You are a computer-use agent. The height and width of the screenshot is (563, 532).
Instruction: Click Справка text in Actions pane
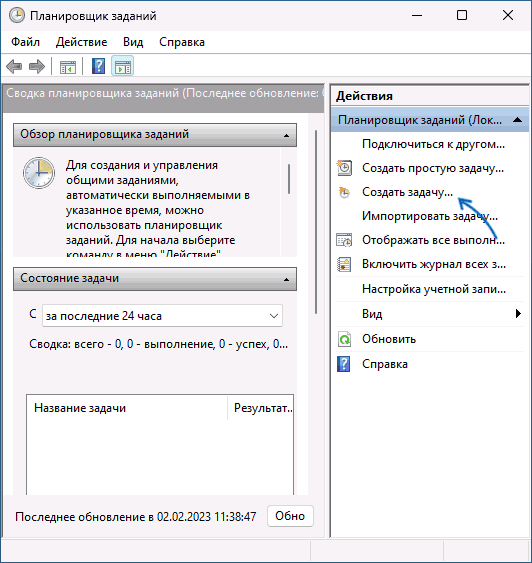coord(385,364)
